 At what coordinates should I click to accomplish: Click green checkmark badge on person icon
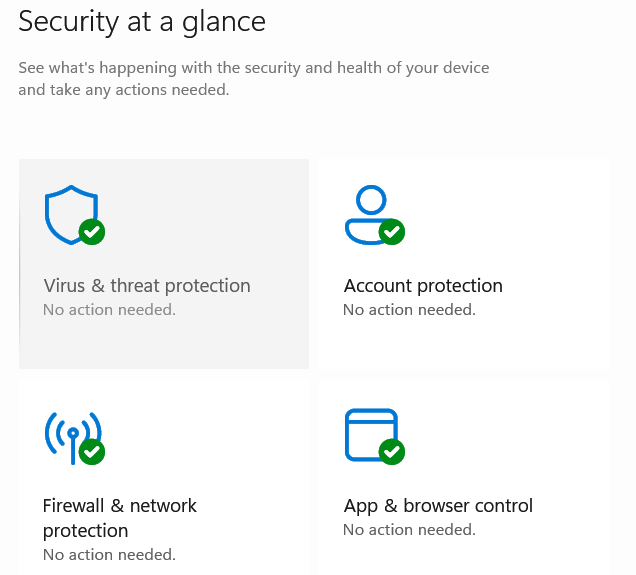392,232
